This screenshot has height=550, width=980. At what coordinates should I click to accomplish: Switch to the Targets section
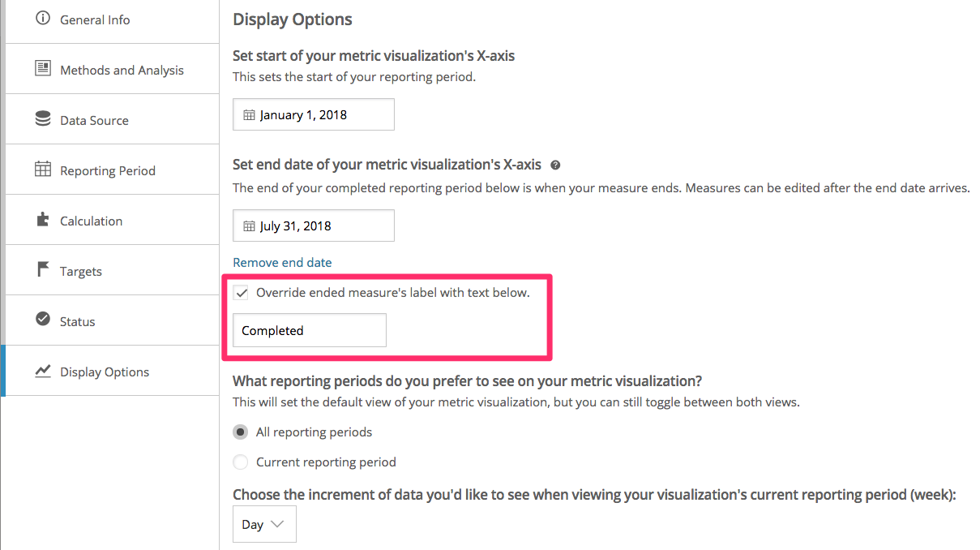coord(112,270)
